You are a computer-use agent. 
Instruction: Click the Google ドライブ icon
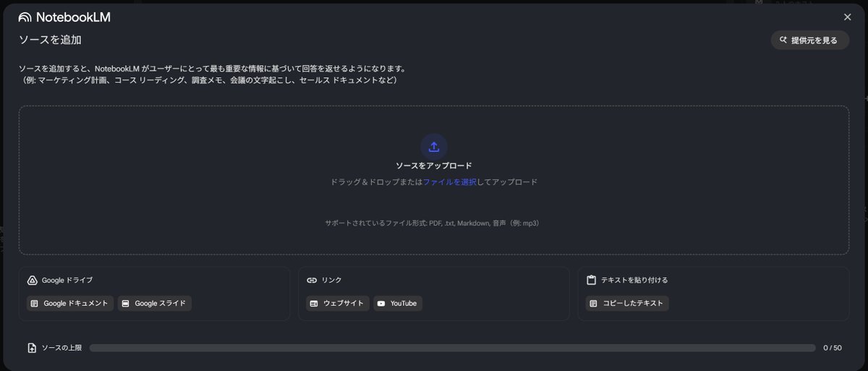click(32, 280)
